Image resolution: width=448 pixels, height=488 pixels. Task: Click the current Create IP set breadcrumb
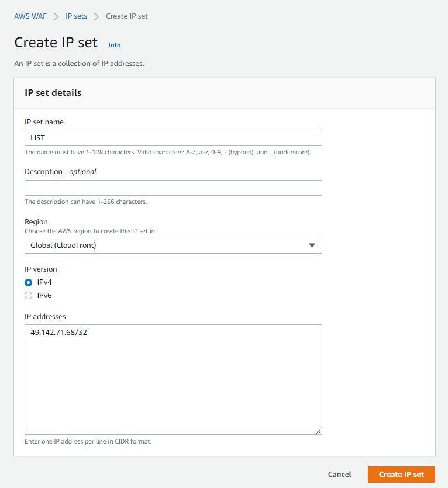(x=127, y=16)
